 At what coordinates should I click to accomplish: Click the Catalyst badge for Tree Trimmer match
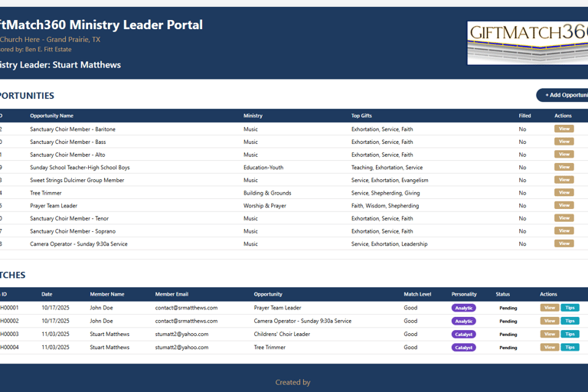tap(464, 348)
